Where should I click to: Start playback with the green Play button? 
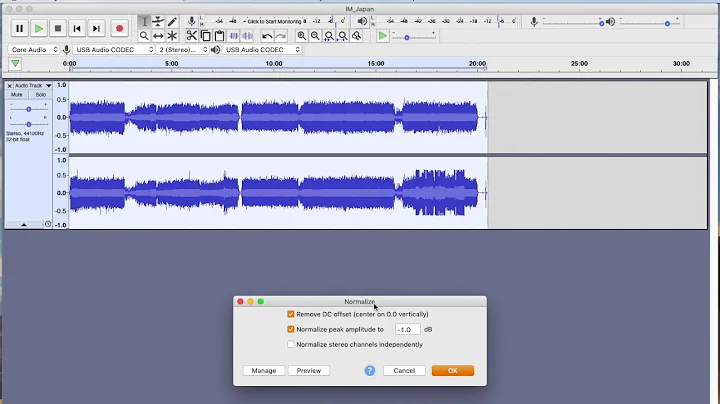tap(39, 28)
